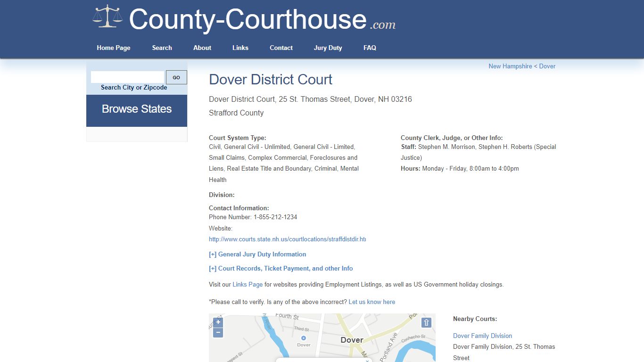Screen dimensions: 644x362
Task: Open the Links menu item
Action: (240, 48)
